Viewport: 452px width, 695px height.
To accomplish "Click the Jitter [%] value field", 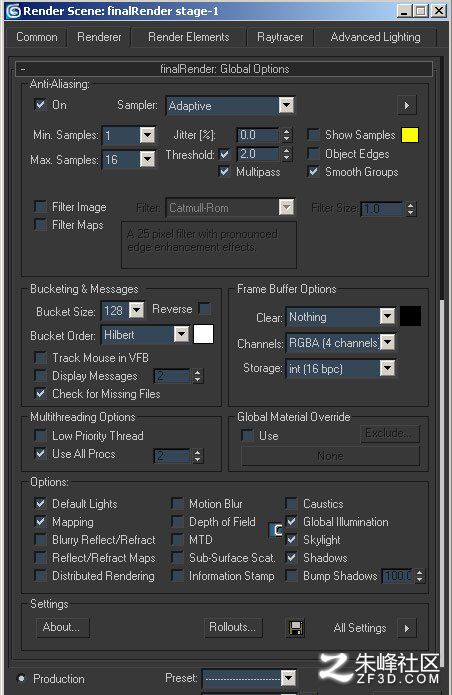I will click(258, 135).
